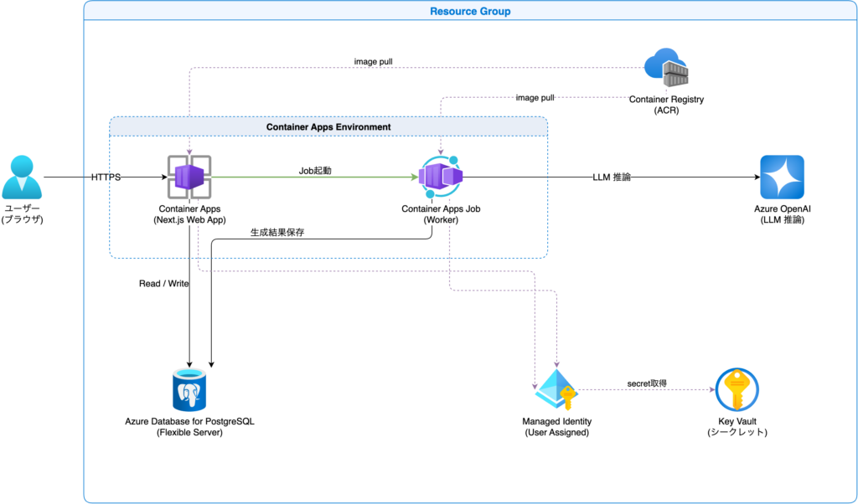Click the 'Container Registry (ACR)' caption
This screenshot has width=858, height=504.
[x=666, y=105]
